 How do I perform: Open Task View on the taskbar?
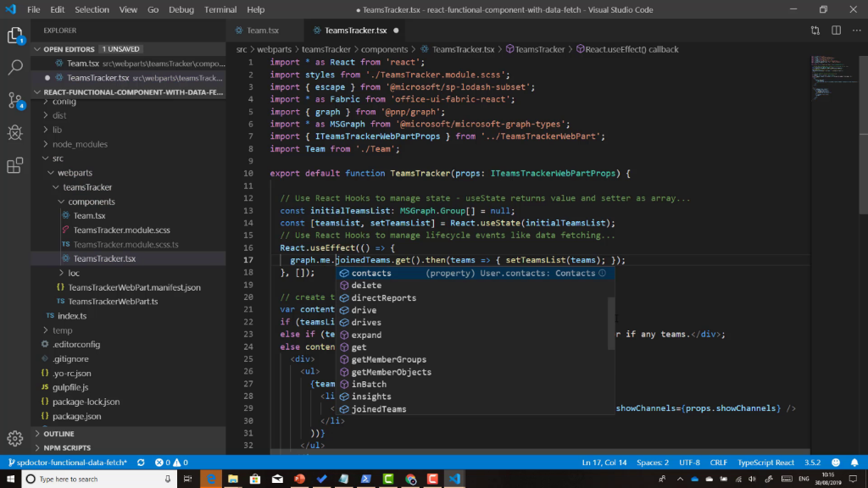coord(187,479)
